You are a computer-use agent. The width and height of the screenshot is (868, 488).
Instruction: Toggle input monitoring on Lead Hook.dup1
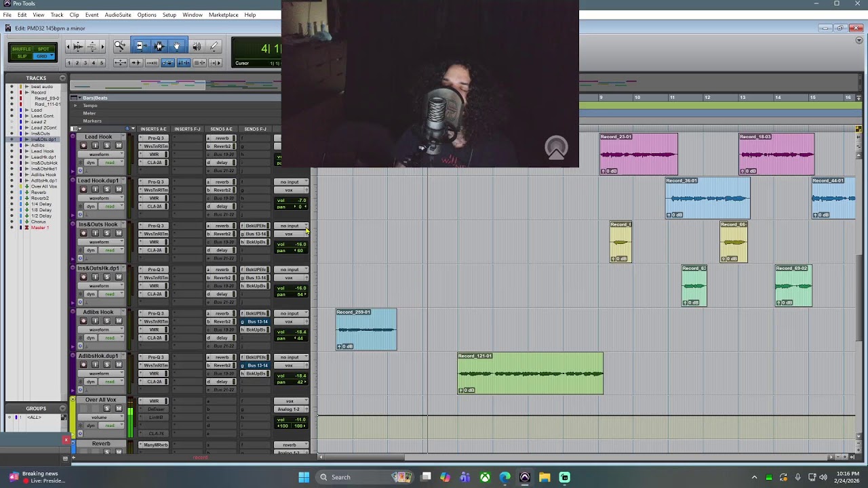coord(95,189)
